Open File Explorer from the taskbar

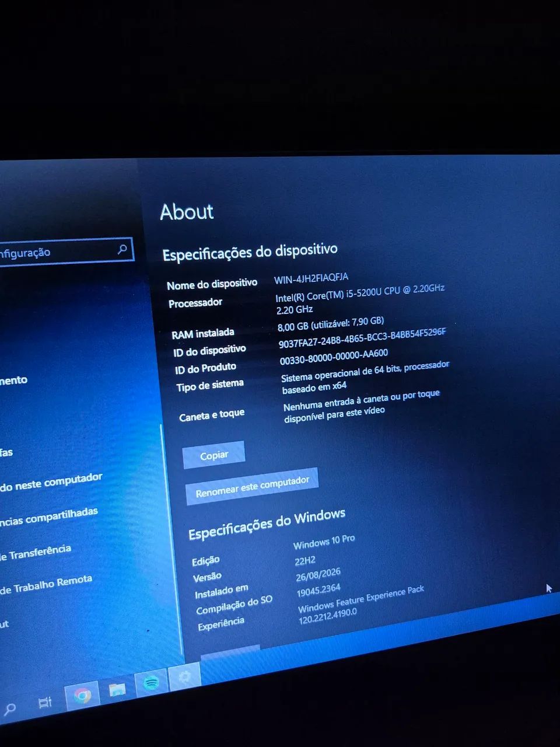tap(117, 690)
